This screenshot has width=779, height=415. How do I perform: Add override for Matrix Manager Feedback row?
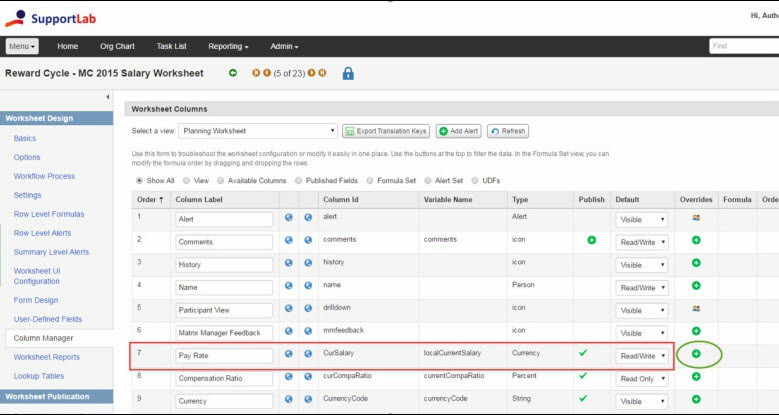[696, 331]
